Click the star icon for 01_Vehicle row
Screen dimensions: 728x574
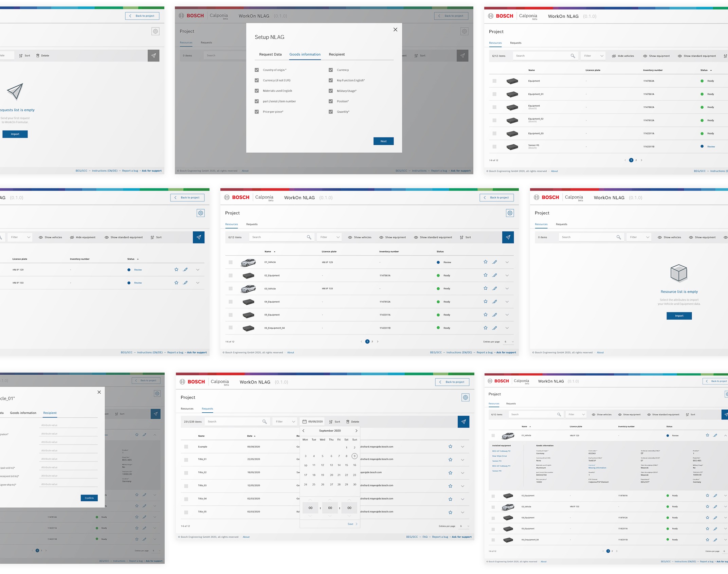pyautogui.click(x=485, y=262)
